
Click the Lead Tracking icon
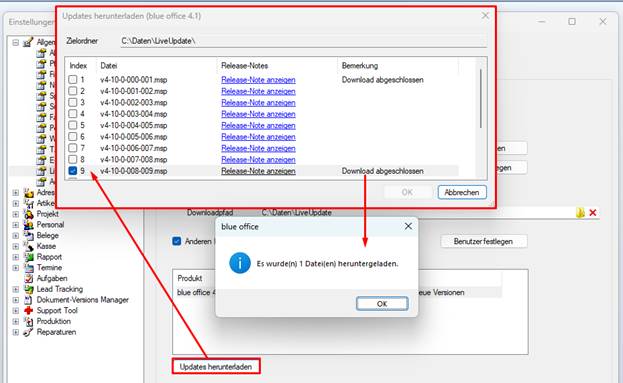coord(29,289)
